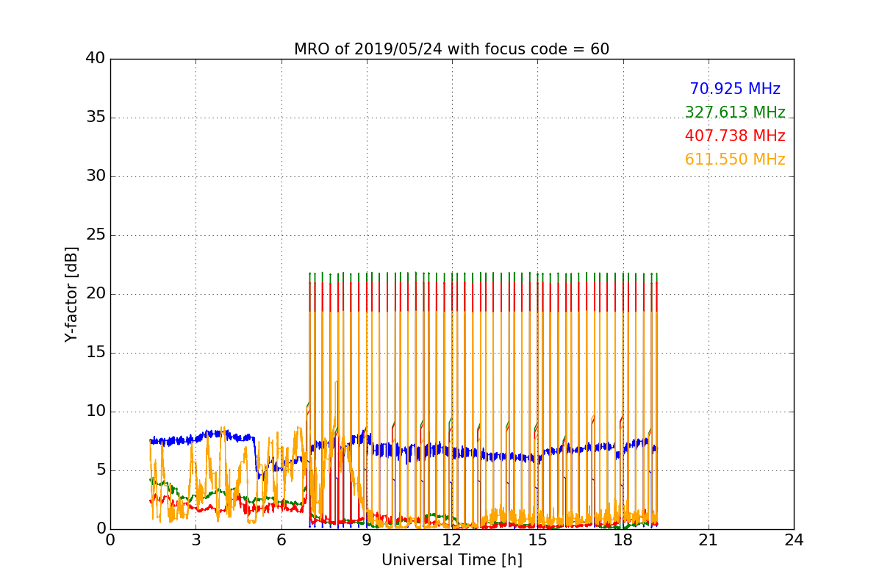Click the x-axis tick label 24
The width and height of the screenshot is (882, 588).
coord(794,539)
